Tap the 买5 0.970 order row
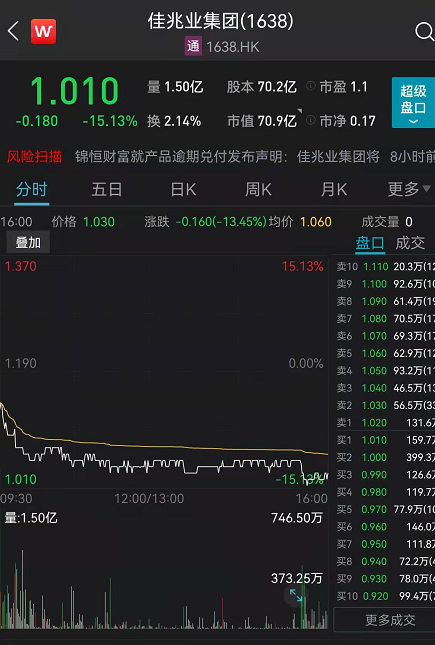Image resolution: width=435 pixels, height=645 pixels. (x=385, y=509)
